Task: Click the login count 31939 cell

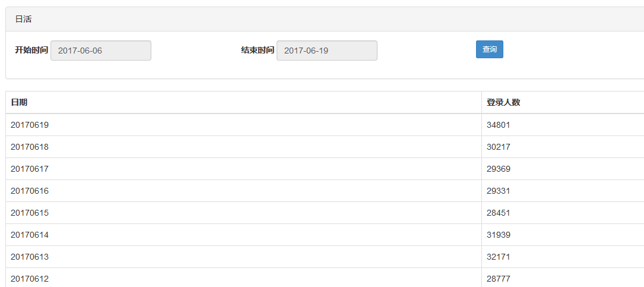Action: point(499,235)
